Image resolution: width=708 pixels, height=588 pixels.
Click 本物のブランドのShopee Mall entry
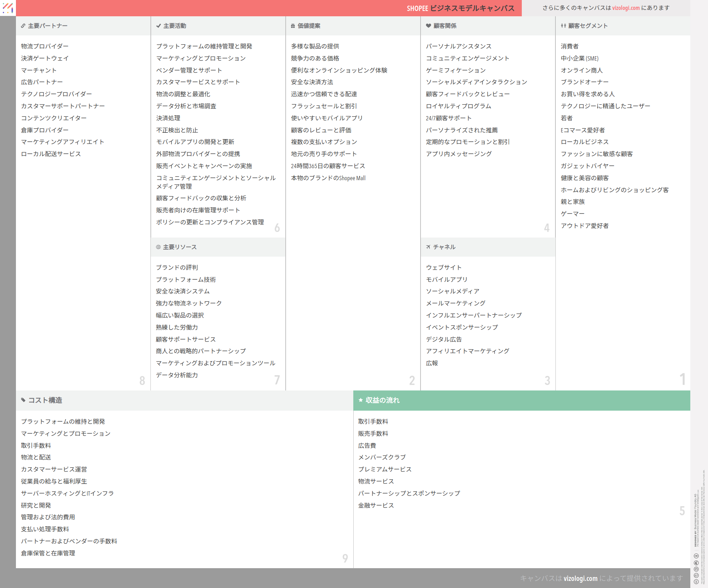[328, 178]
